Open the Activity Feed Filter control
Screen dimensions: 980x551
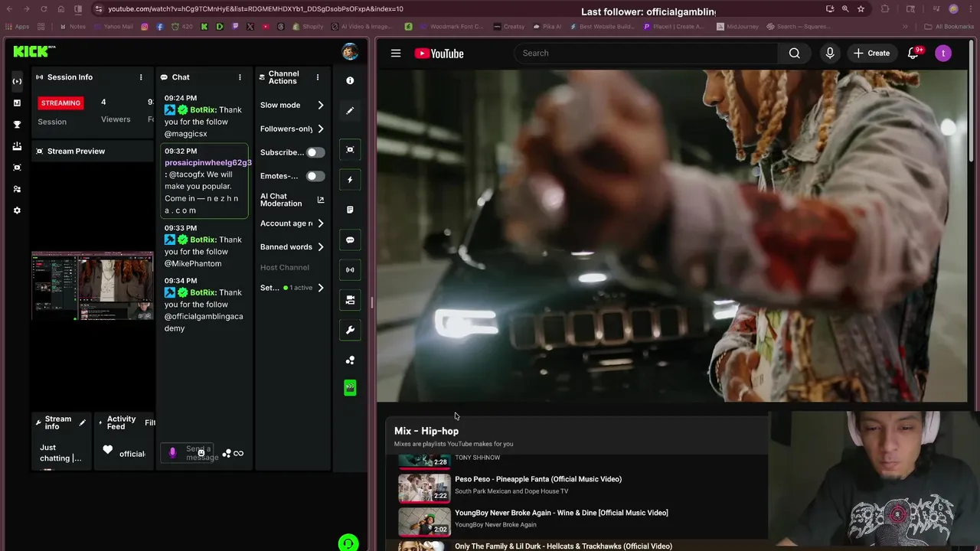coord(150,422)
